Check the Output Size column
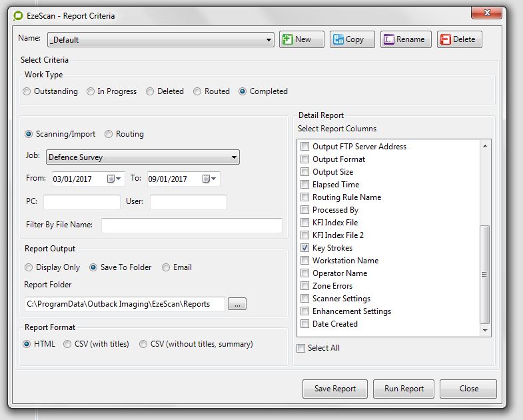This screenshot has height=420, width=523. pyautogui.click(x=304, y=171)
